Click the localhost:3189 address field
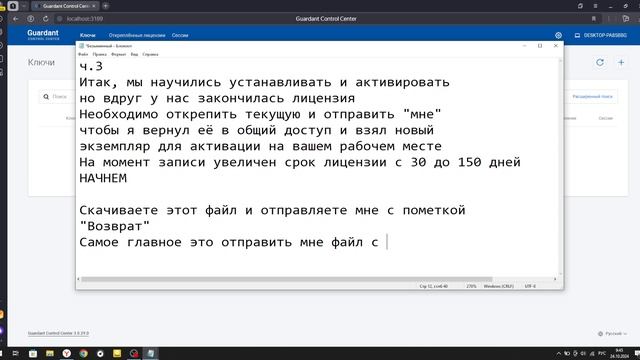Image resolution: width=640 pixels, height=360 pixels. click(85, 19)
